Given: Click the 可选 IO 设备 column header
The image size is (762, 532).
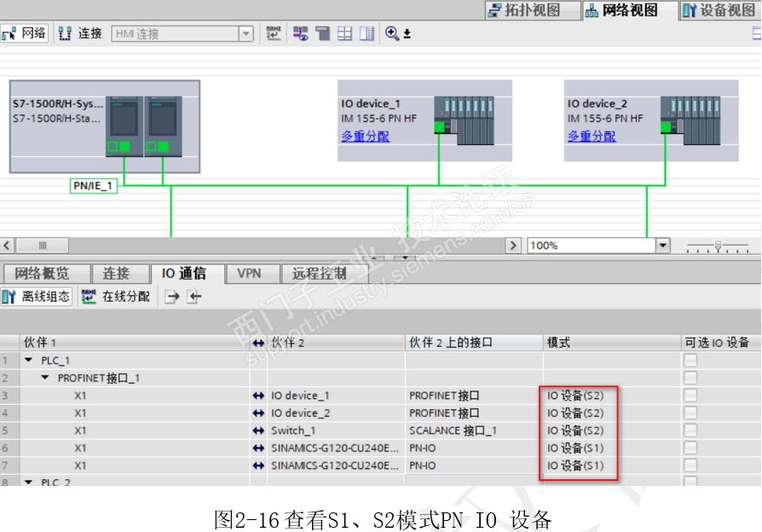Looking at the screenshot, I should click(x=721, y=343).
